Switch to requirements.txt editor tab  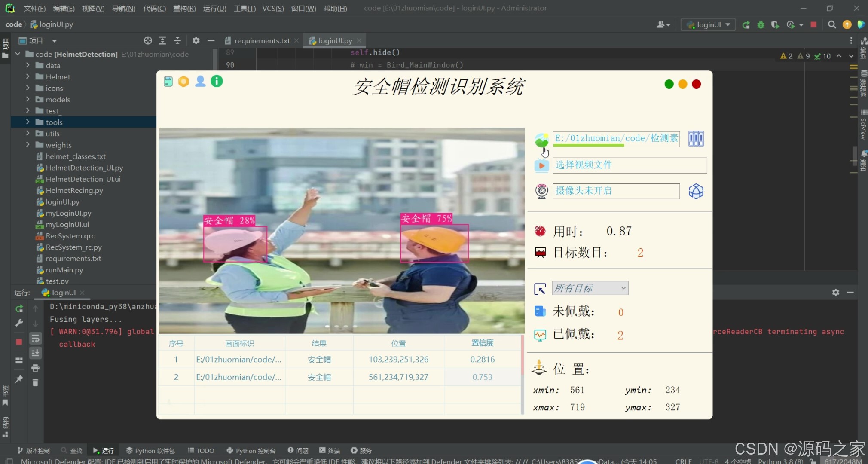(x=262, y=40)
